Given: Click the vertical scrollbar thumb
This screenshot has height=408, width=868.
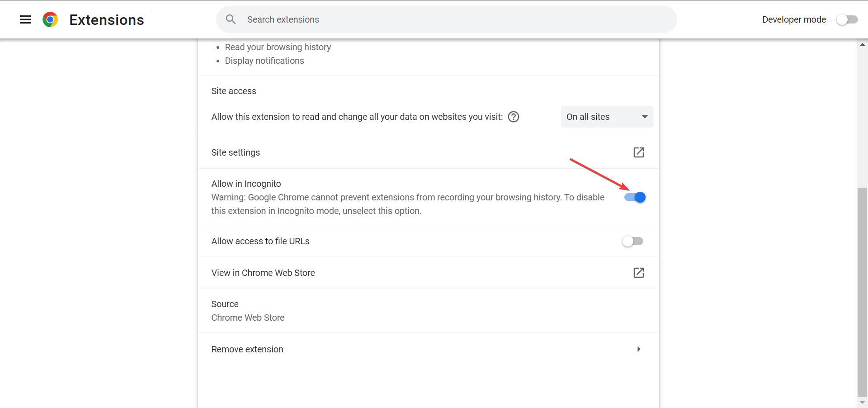Looking at the screenshot, I should pyautogui.click(x=862, y=292).
